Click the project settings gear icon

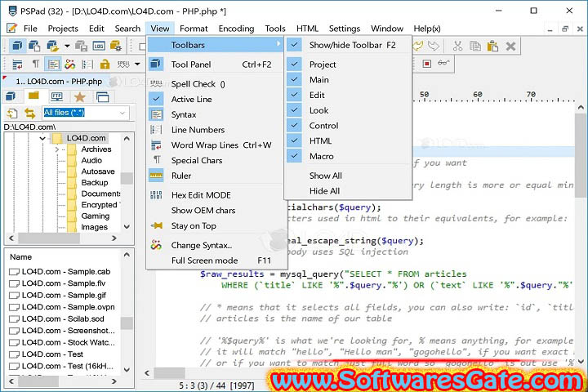116,46
